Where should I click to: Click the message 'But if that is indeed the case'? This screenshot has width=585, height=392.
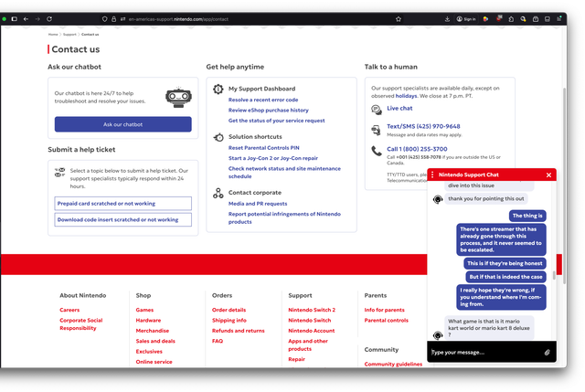pos(505,277)
